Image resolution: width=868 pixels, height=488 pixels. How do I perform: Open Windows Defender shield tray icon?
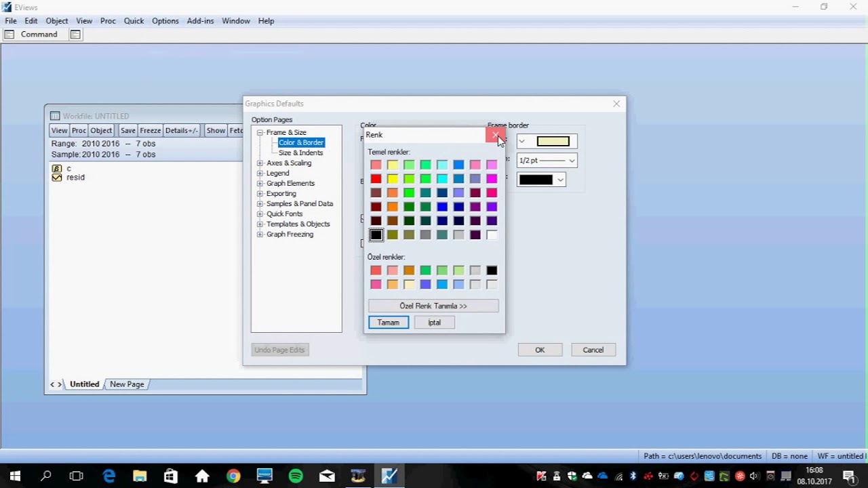[572, 476]
